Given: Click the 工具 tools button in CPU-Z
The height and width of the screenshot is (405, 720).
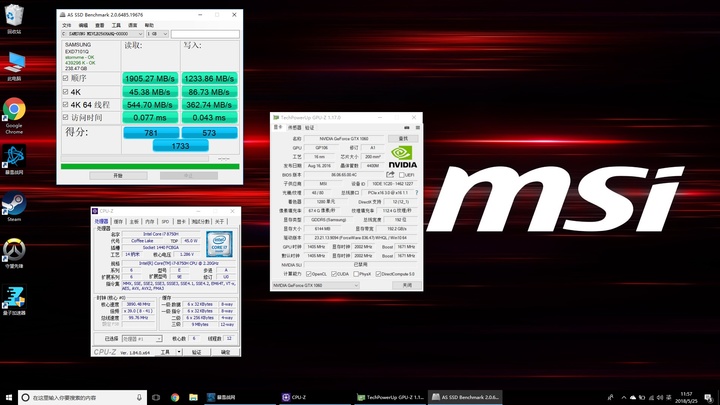Looking at the screenshot, I should (165, 352).
